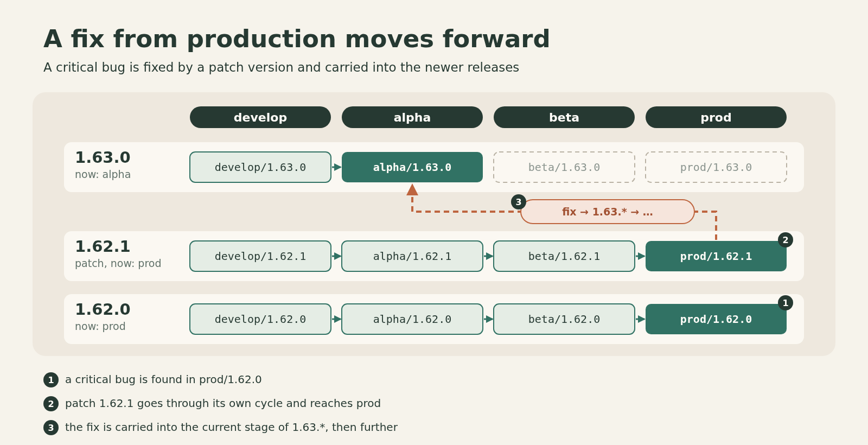Click the subtitle about a critical bug patch
Image resolution: width=868 pixels, height=445 pixels.
[x=281, y=67]
